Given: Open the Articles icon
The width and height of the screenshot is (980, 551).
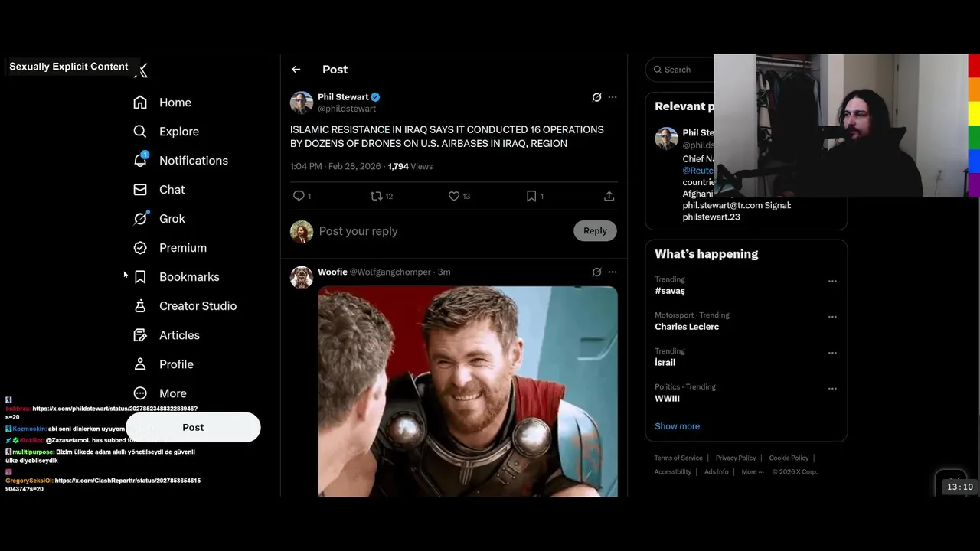Looking at the screenshot, I should [140, 335].
